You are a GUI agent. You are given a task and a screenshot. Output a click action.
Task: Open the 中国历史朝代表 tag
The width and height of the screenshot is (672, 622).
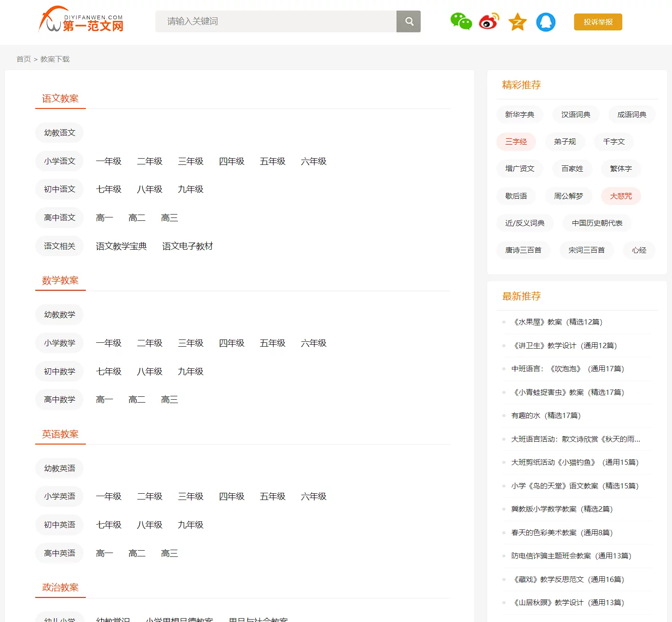[x=597, y=223]
